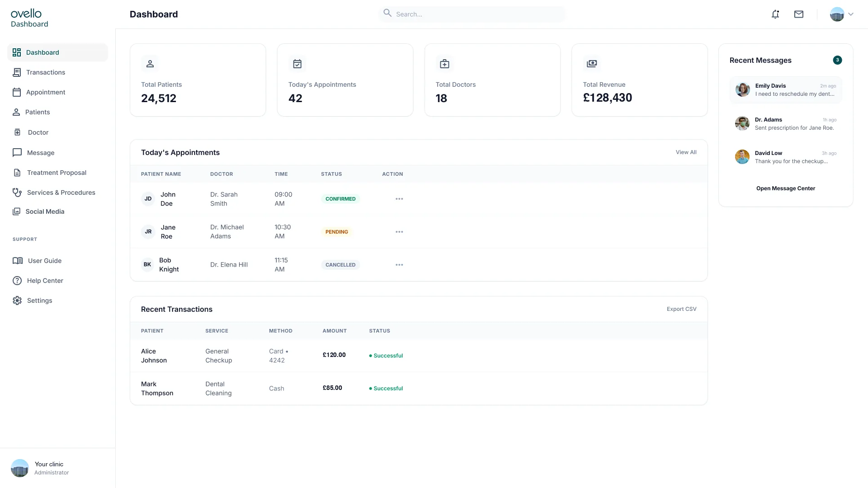This screenshot has height=488, width=868.
Task: Open Emily Davis message
Action: coord(786,90)
